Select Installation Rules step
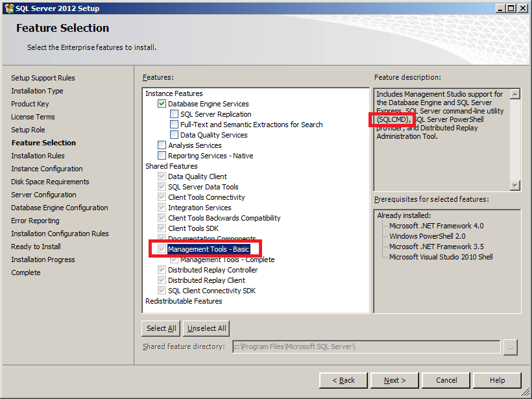Viewport: 532px width, 399px height. [38, 156]
